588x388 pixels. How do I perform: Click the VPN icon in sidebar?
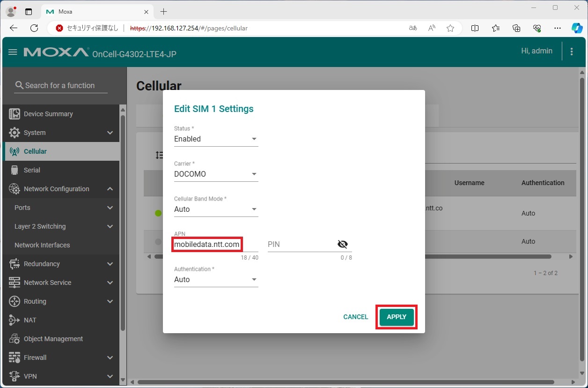(15, 376)
